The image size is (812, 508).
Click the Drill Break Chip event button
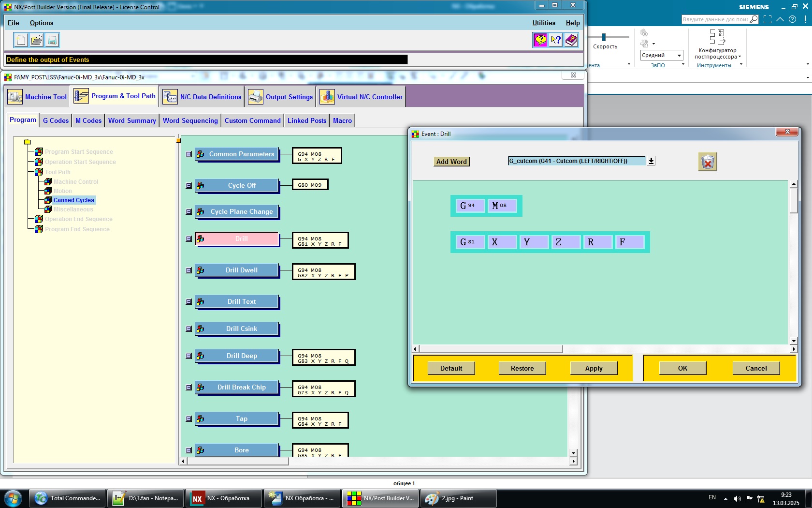pos(237,388)
